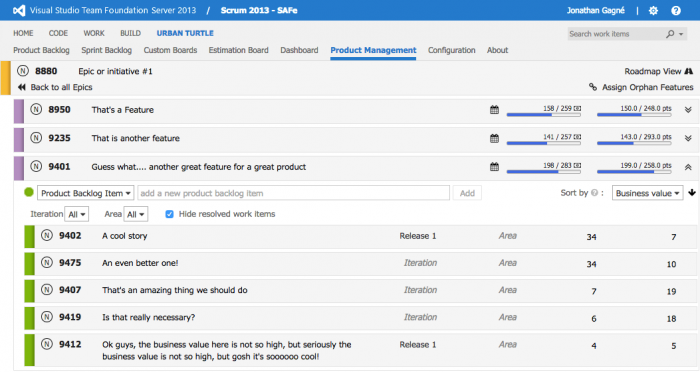Click the N state icon for epic 8880

click(x=23, y=71)
